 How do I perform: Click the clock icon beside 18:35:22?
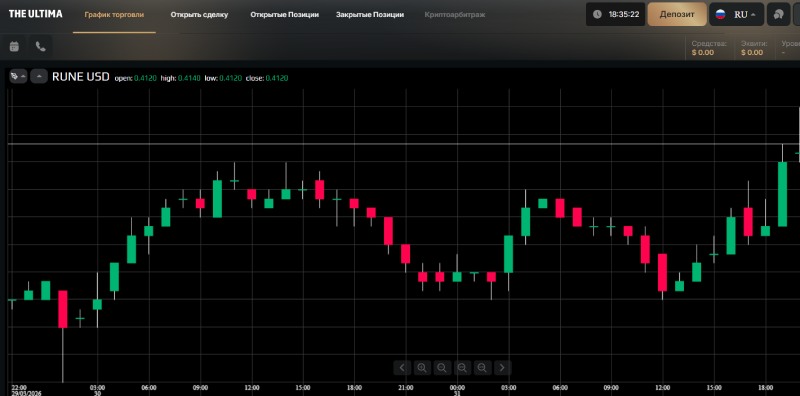597,14
